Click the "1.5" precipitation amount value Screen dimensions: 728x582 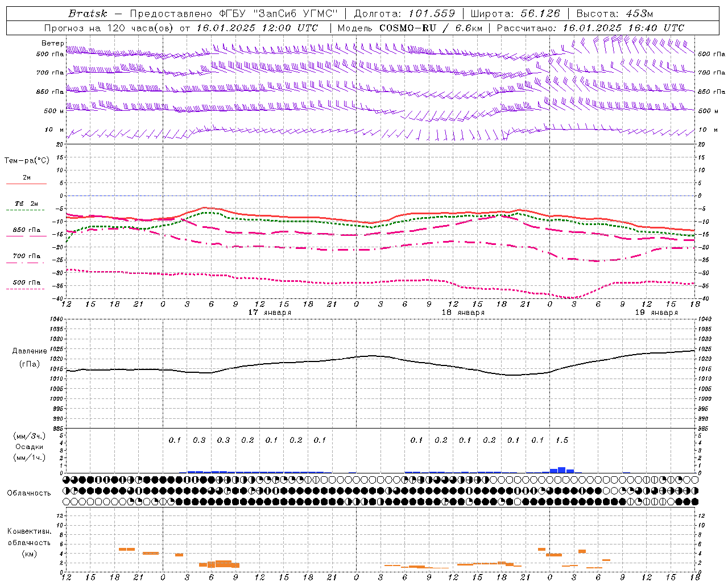[561, 440]
